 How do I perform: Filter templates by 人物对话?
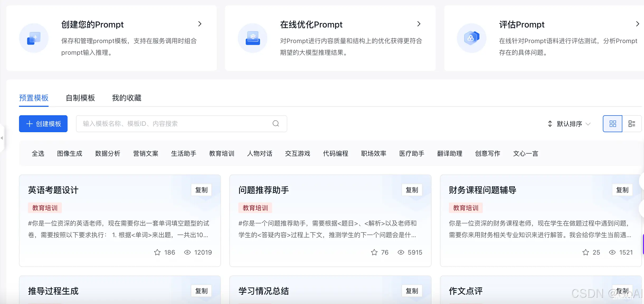(x=260, y=154)
